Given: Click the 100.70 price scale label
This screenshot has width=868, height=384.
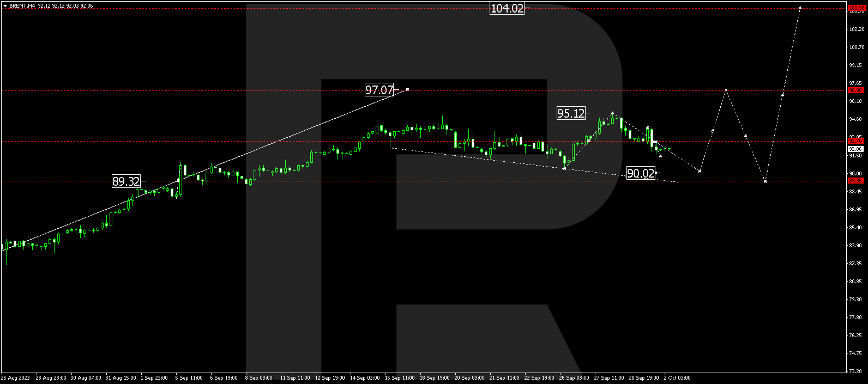Looking at the screenshot, I should (x=856, y=47).
